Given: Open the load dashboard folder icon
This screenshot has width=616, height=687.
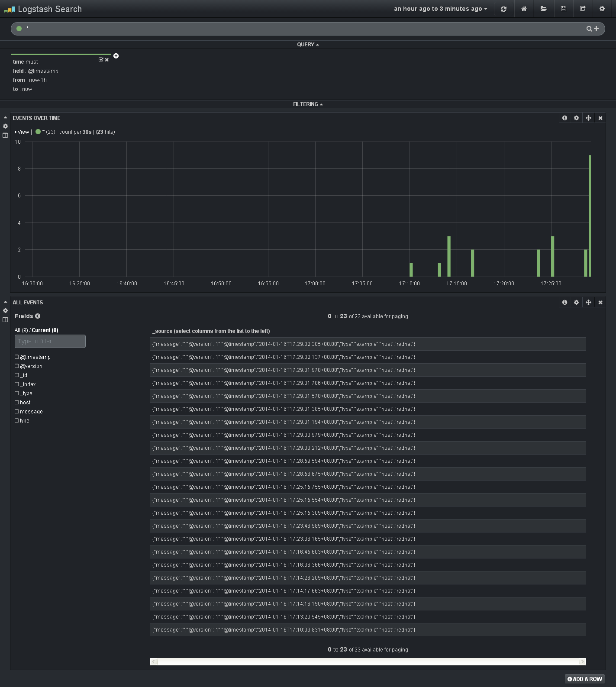Looking at the screenshot, I should coord(544,9).
